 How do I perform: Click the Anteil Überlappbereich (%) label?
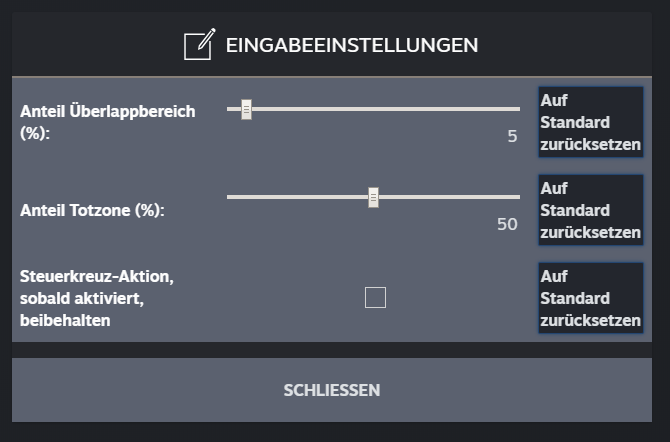(x=108, y=122)
